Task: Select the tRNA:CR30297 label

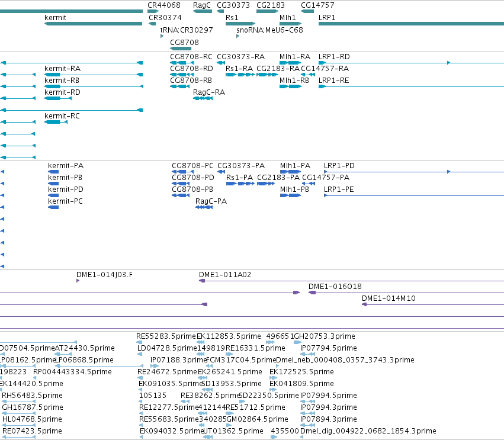Action: click(187, 30)
